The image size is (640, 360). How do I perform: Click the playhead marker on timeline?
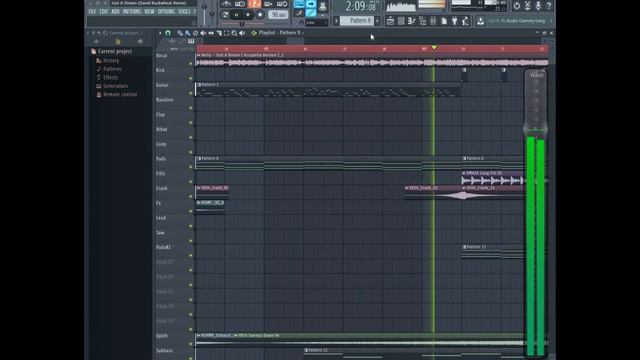434,48
